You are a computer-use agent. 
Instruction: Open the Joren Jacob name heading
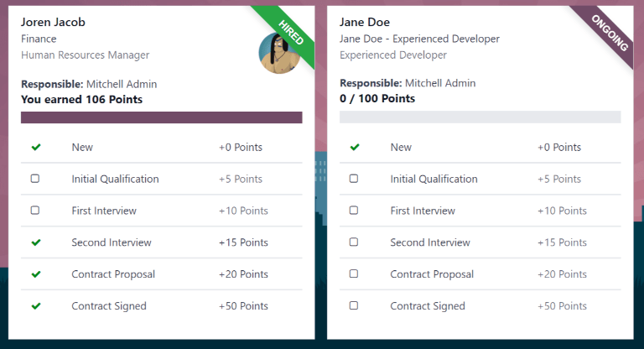click(x=53, y=22)
